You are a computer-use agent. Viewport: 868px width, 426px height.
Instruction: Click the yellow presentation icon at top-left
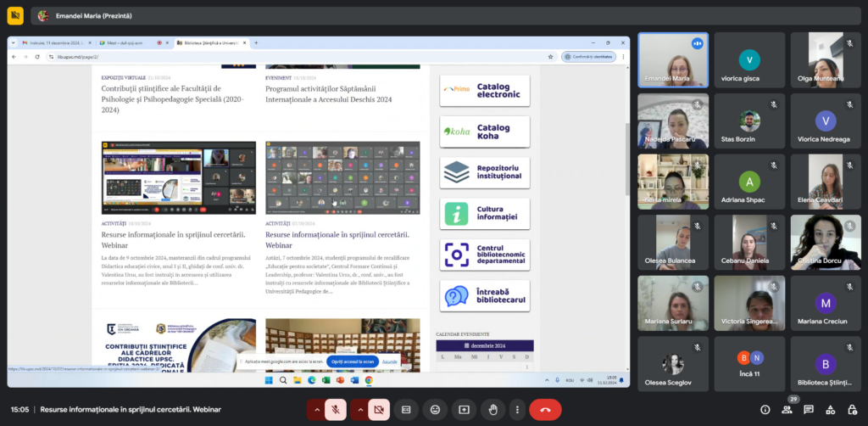[15, 15]
